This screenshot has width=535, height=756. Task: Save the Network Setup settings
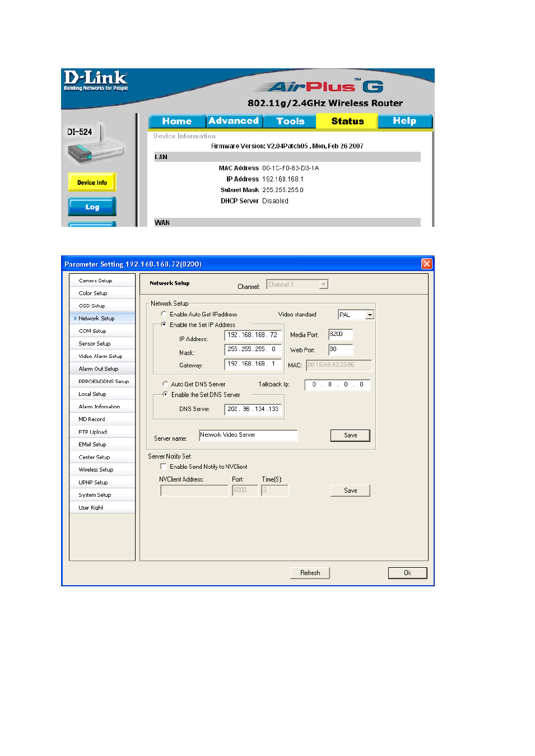[x=350, y=435]
